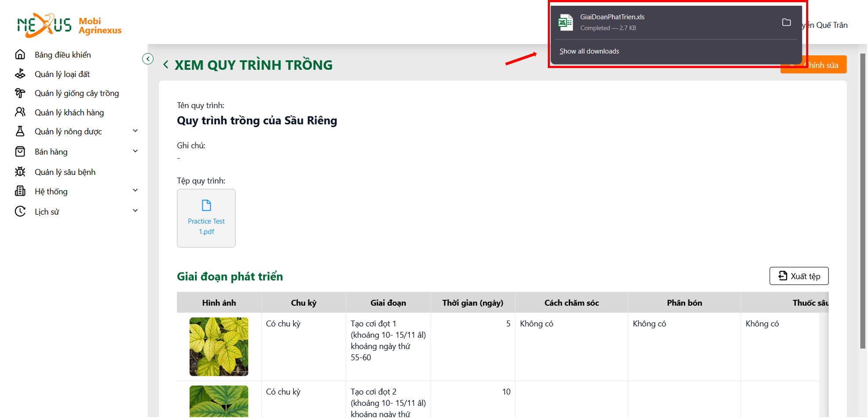Open Quản lý giống cây trồng menu item
This screenshot has width=868, height=418.
pos(77,93)
